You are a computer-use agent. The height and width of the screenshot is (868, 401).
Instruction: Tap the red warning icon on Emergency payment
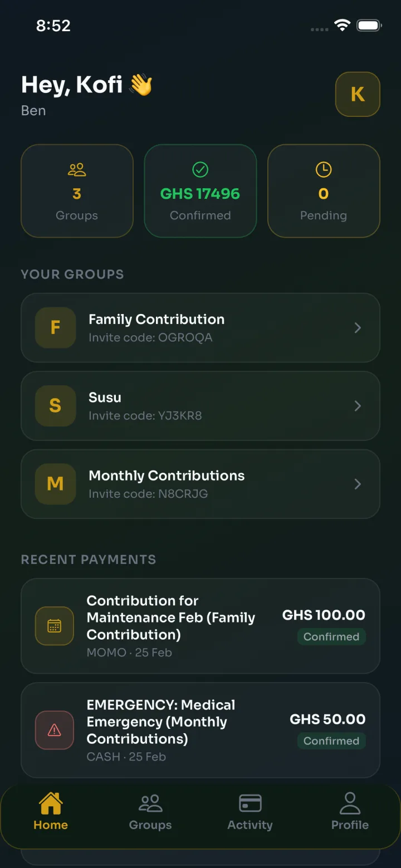[x=55, y=730]
